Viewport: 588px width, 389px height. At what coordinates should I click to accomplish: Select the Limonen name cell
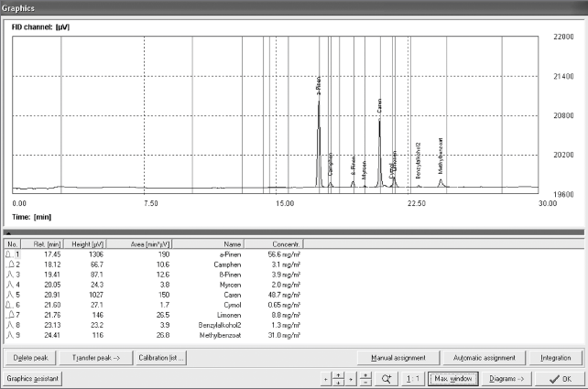[229, 315]
